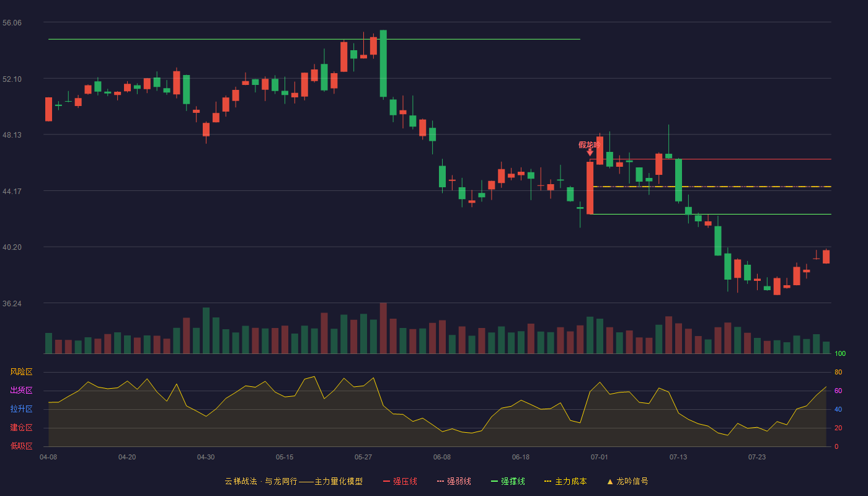Click the 拉升区 zone label
Screen dimensions: 868x496
21,409
